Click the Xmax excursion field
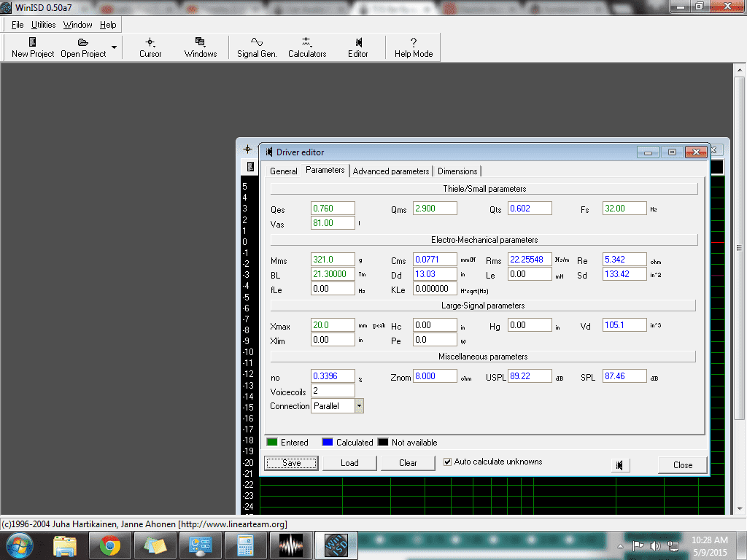 (x=333, y=324)
